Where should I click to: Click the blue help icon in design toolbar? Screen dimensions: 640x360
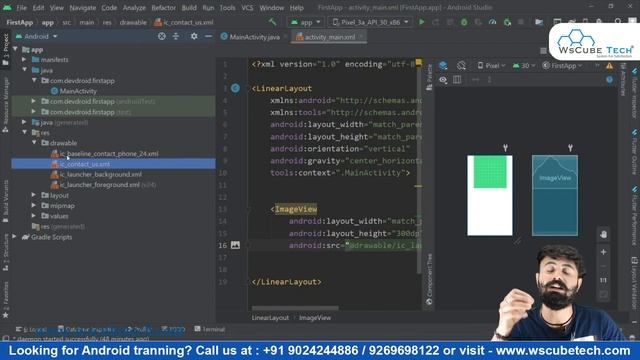click(x=609, y=80)
